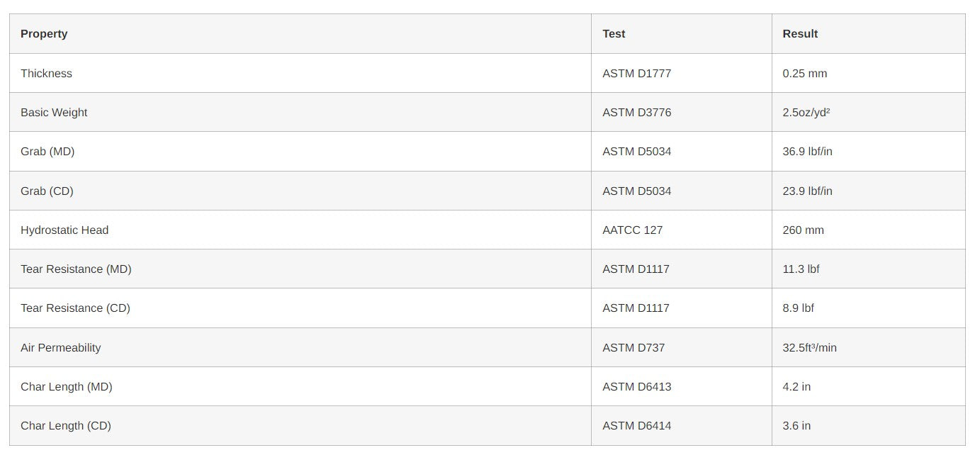Select the ASTM D737 test cell

(633, 348)
